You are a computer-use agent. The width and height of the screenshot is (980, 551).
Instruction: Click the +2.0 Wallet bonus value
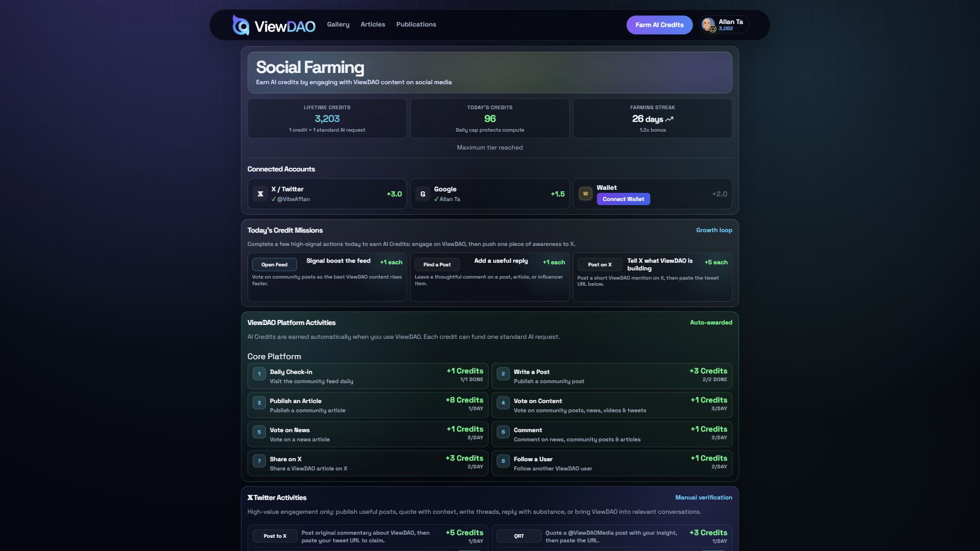coord(720,194)
